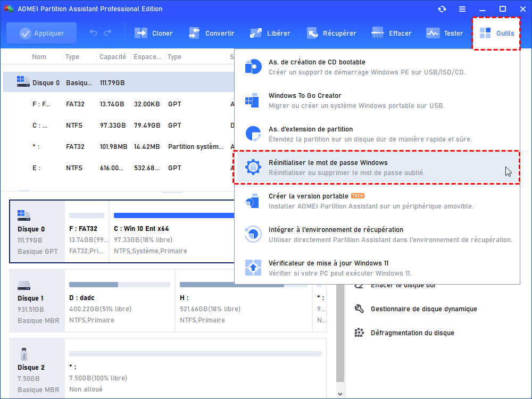Open the Convertir tool
This screenshot has height=399, width=532.
tap(211, 33)
